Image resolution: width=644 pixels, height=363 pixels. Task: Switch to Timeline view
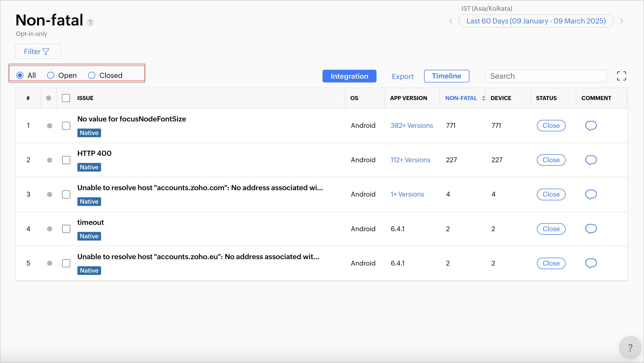coord(446,76)
